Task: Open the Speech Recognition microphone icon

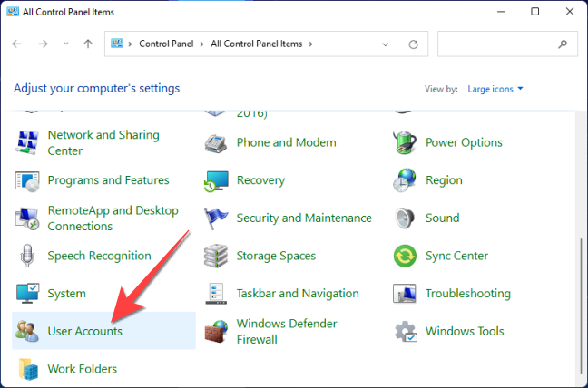Action: [27, 256]
